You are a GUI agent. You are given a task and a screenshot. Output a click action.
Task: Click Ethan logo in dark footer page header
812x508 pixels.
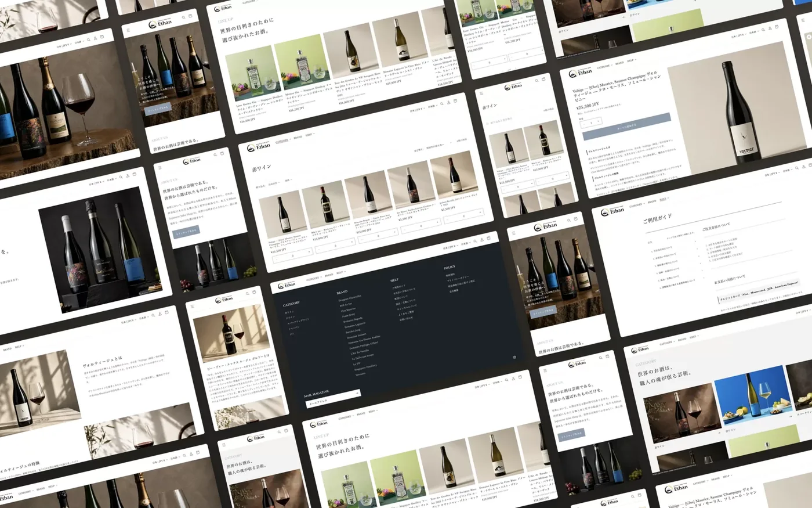tap(287, 286)
